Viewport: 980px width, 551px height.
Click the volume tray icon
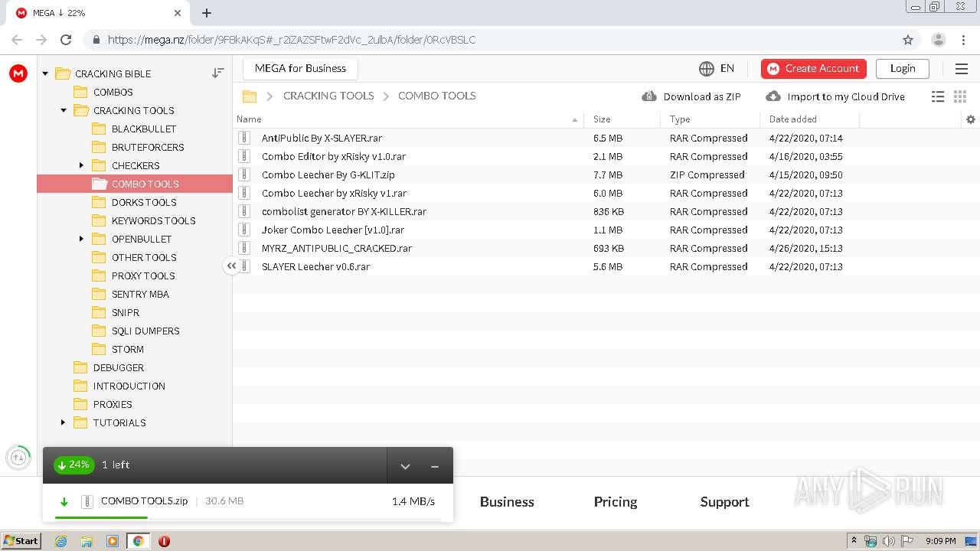[888, 541]
